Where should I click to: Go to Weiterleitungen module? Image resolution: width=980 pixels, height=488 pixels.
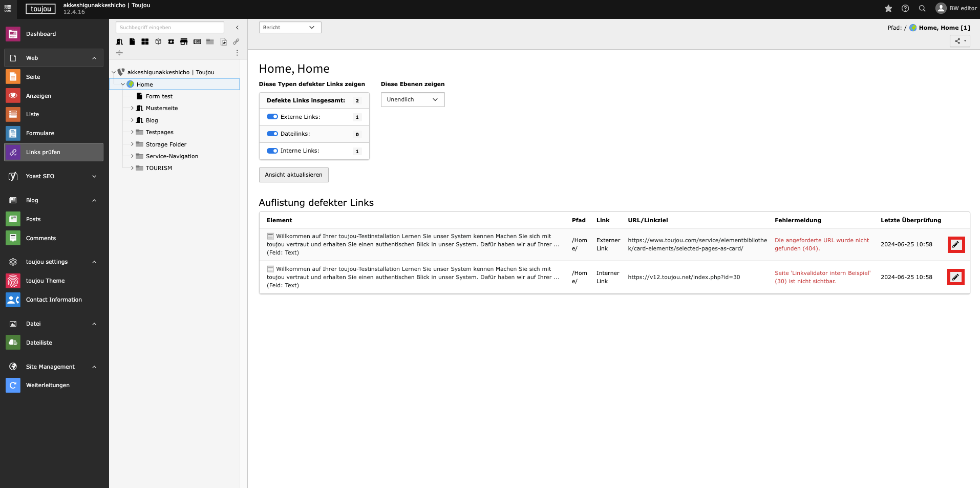48,385
